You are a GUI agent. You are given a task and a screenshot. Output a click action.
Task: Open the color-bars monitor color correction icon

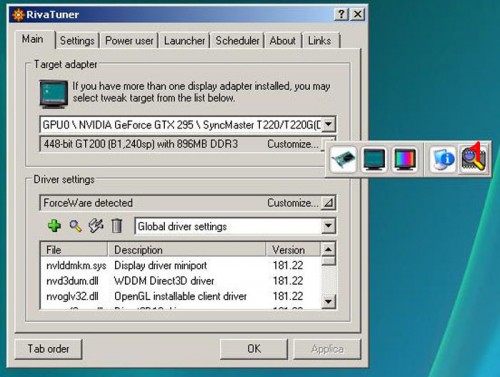click(x=405, y=159)
